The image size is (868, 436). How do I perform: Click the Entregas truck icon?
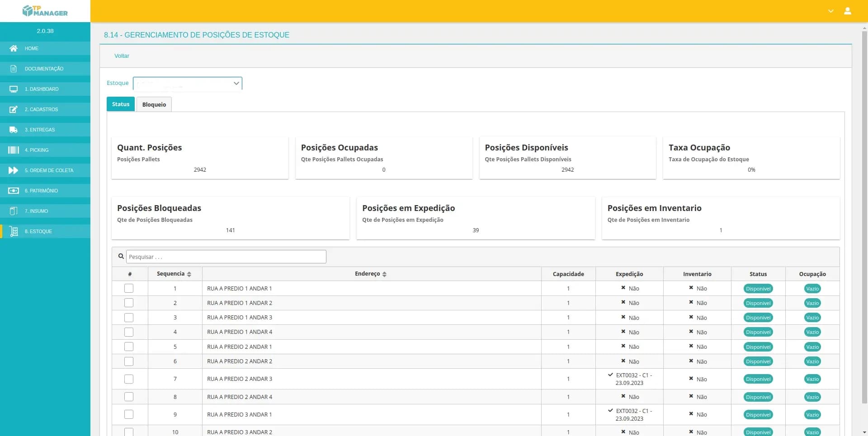[x=14, y=130]
